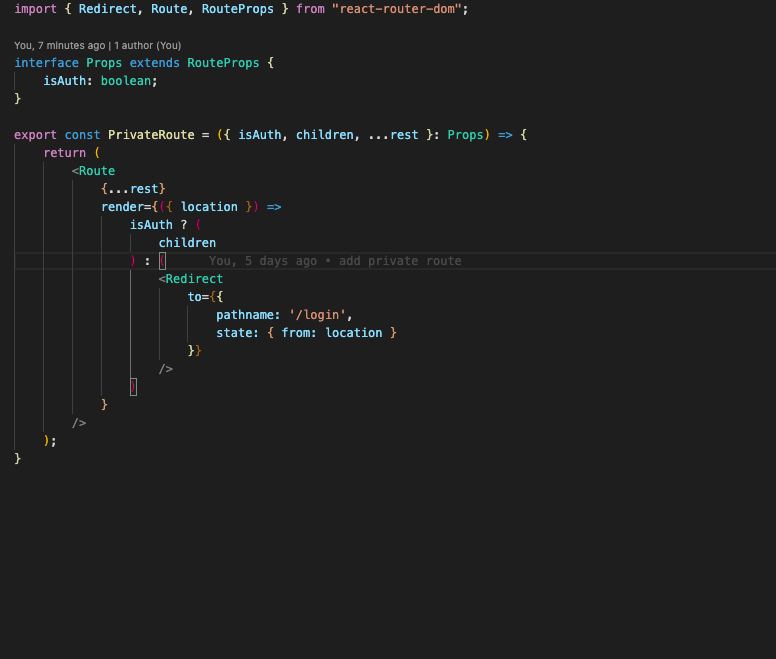The width and height of the screenshot is (776, 659).
Task: Click the 'interface' keyword
Action: point(47,63)
